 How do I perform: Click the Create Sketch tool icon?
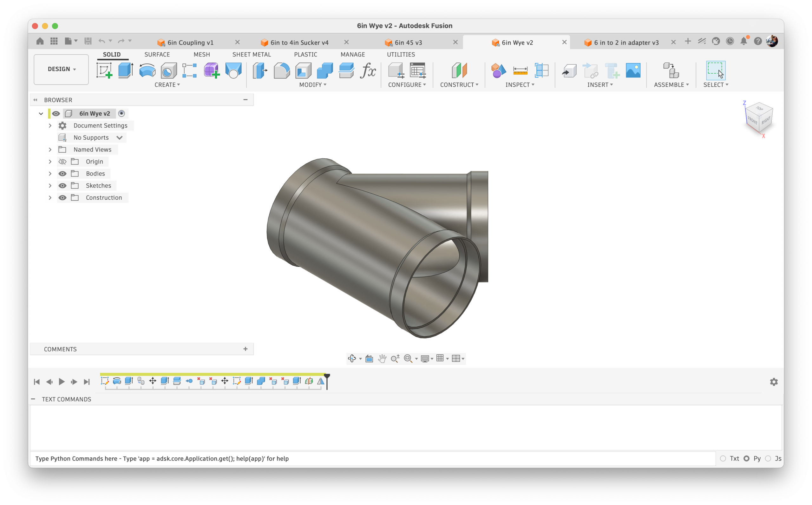(x=104, y=70)
